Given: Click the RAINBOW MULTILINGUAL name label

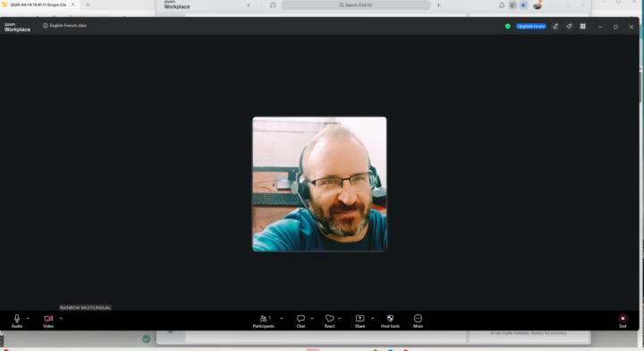Looking at the screenshot, I should point(86,307).
